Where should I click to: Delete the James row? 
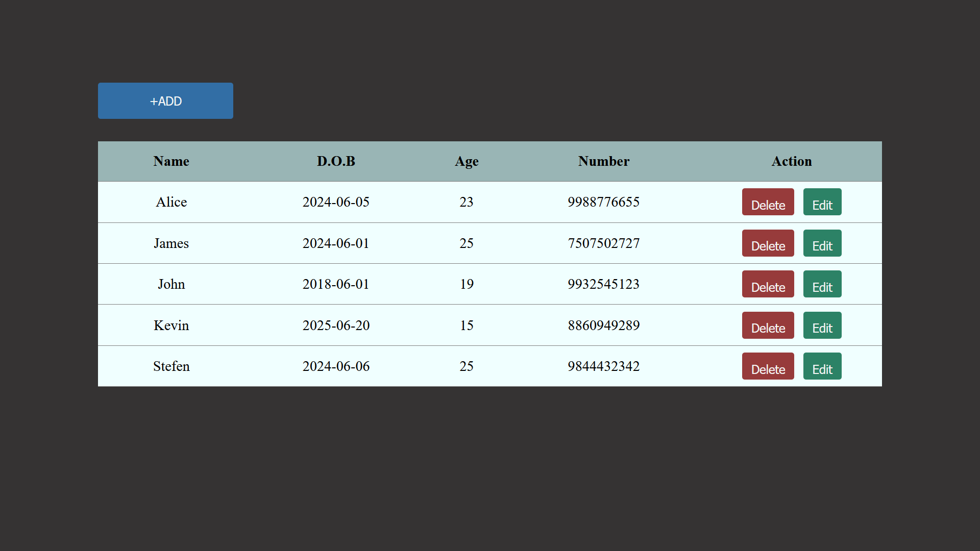pyautogui.click(x=768, y=243)
